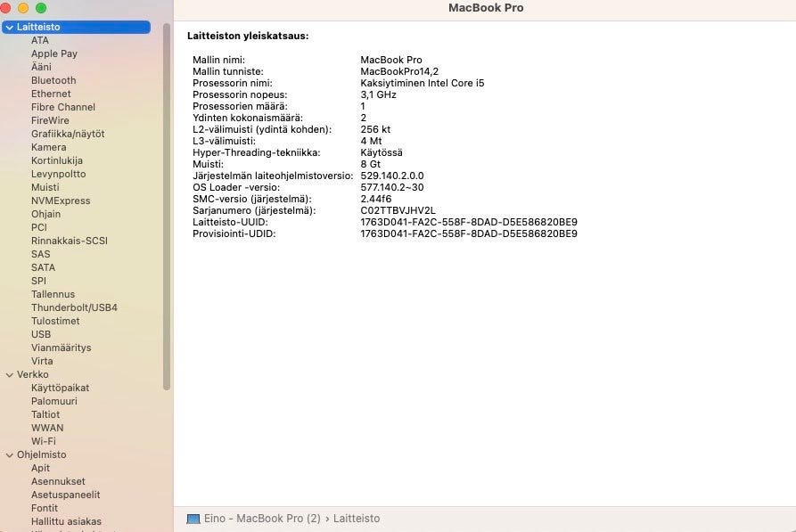Click OS Loader version 577.140.2~30
Image resolution: width=796 pixels, height=532 pixels.
coord(392,188)
